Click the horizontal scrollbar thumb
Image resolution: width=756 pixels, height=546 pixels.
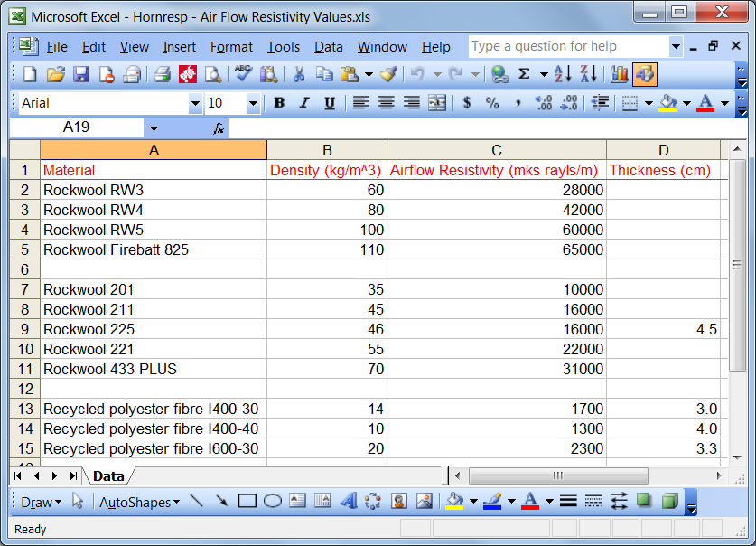(558, 476)
